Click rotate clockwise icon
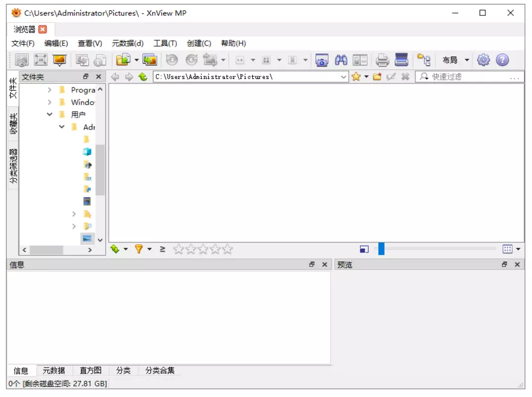Image resolution: width=532 pixels, height=397 pixels. point(192,60)
